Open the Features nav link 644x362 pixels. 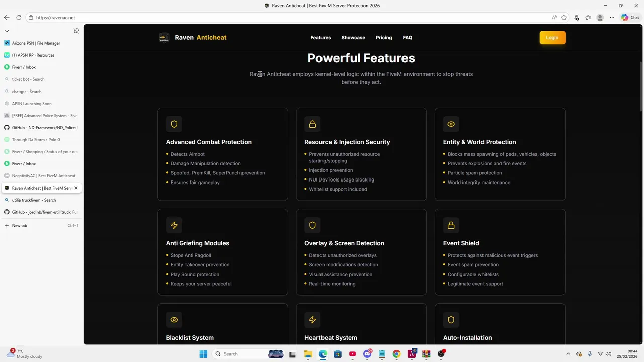320,38
